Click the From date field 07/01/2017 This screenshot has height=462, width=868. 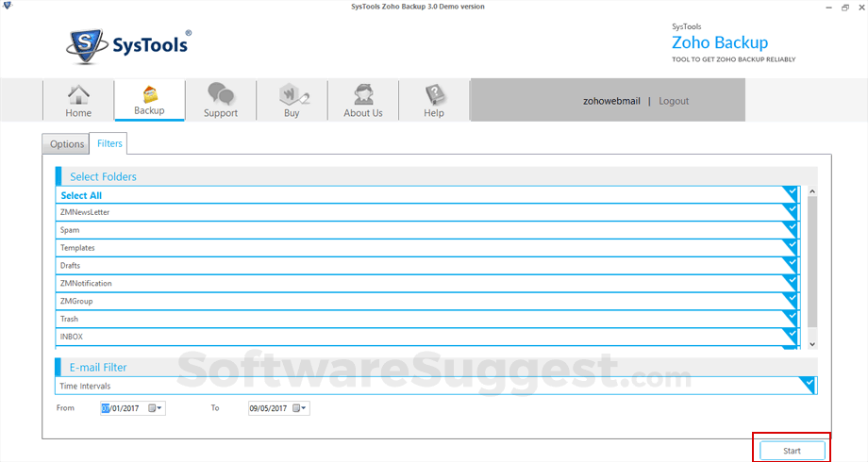tap(132, 408)
